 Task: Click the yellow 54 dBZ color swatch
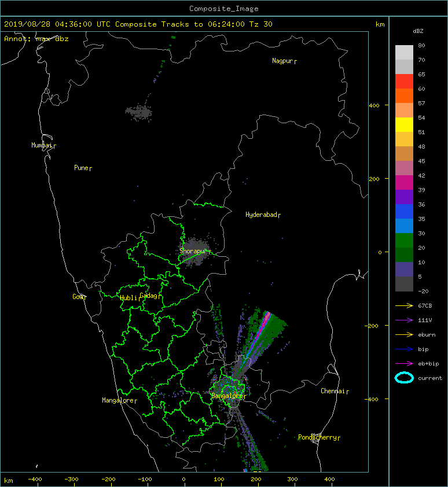[x=404, y=124]
